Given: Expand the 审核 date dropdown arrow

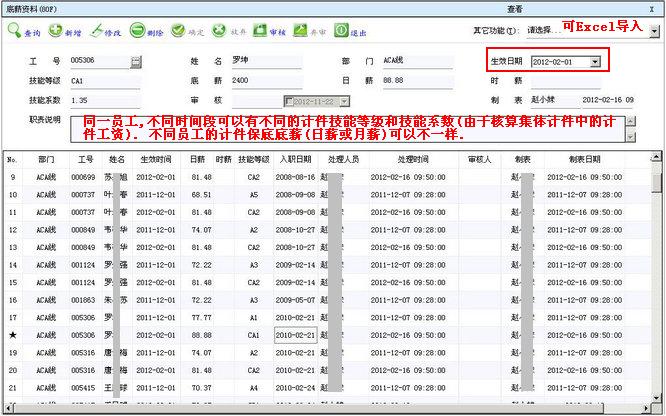Looking at the screenshot, I should tap(345, 101).
